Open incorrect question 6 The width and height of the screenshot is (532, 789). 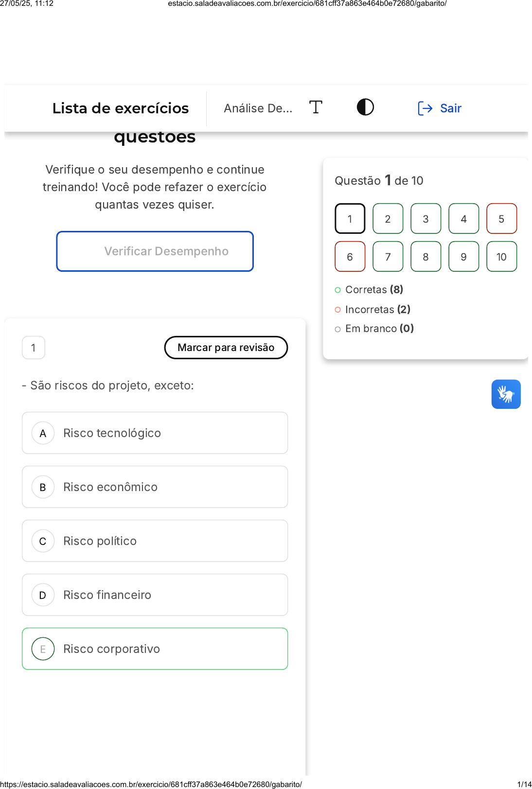pos(350,256)
